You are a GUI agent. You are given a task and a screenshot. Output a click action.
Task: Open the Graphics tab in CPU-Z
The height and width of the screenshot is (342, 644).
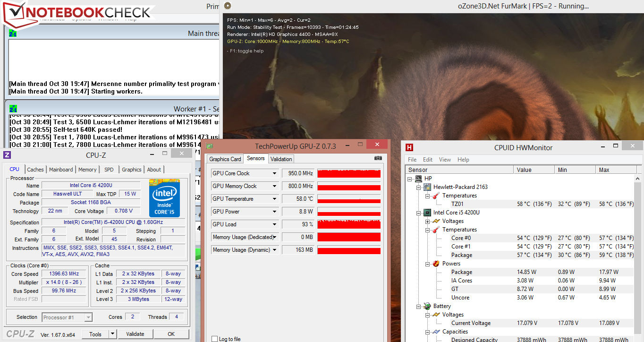[132, 170]
